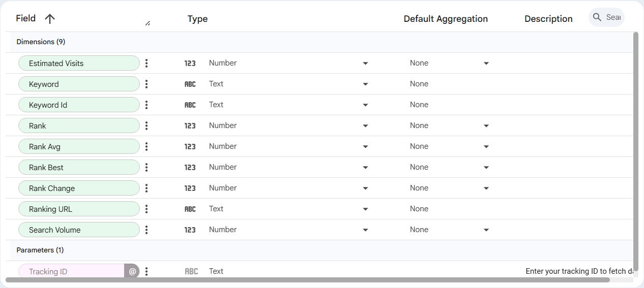
Task: Open the three-dot menu for Rank Avg
Action: [147, 147]
